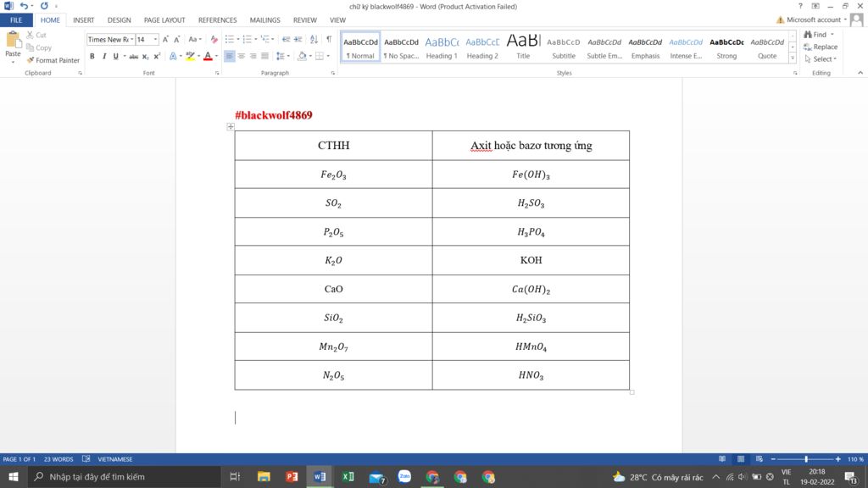Collapse the ribbon with the chevron
This screenshot has width=868, height=488.
click(860, 73)
